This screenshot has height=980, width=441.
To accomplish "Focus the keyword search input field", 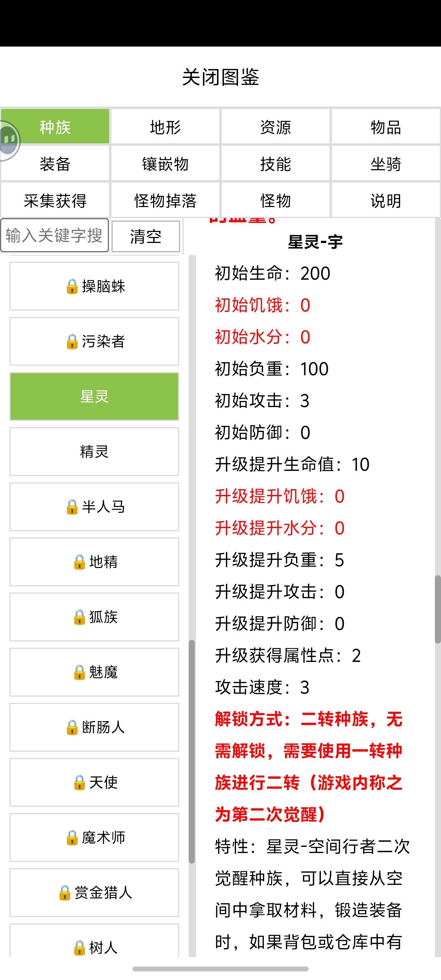I will [x=54, y=236].
